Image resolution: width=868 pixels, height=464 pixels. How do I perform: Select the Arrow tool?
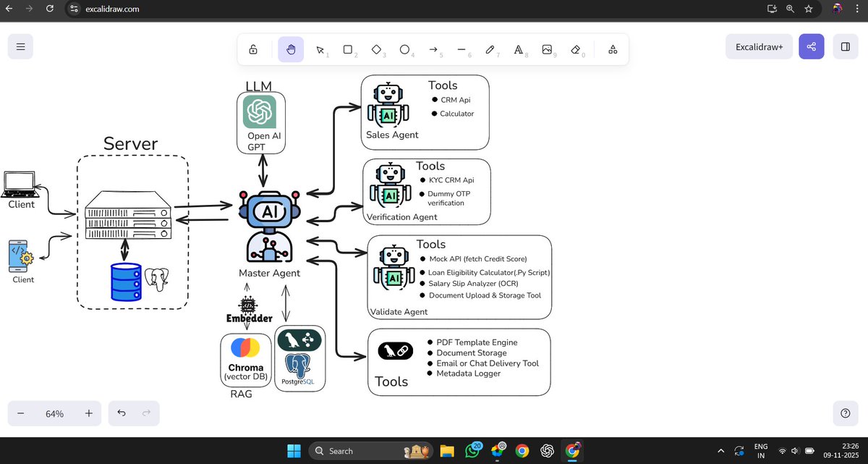click(x=433, y=48)
